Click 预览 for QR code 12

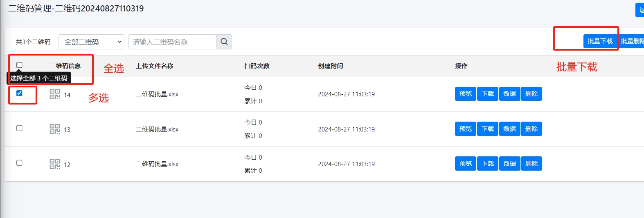pyautogui.click(x=465, y=164)
